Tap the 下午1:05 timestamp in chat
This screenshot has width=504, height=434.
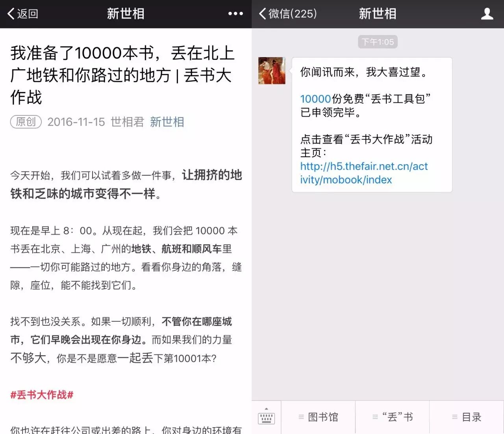[378, 42]
